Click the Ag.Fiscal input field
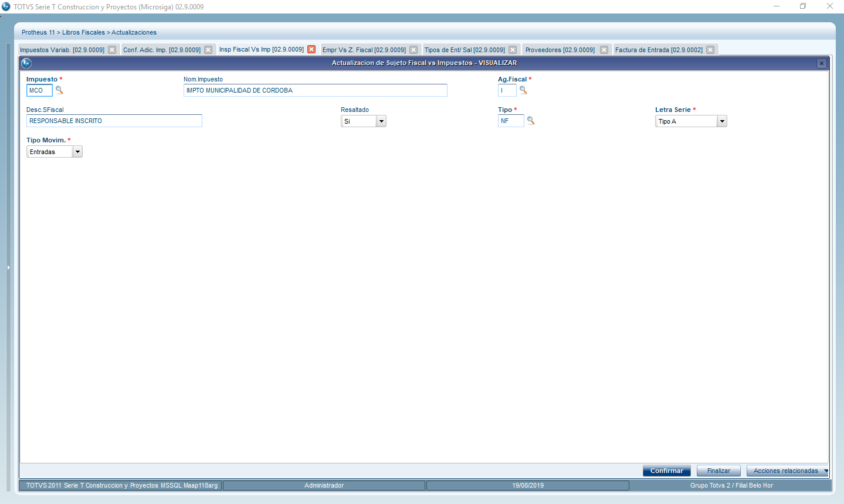Screen dimensions: 844x504 pos(507,90)
